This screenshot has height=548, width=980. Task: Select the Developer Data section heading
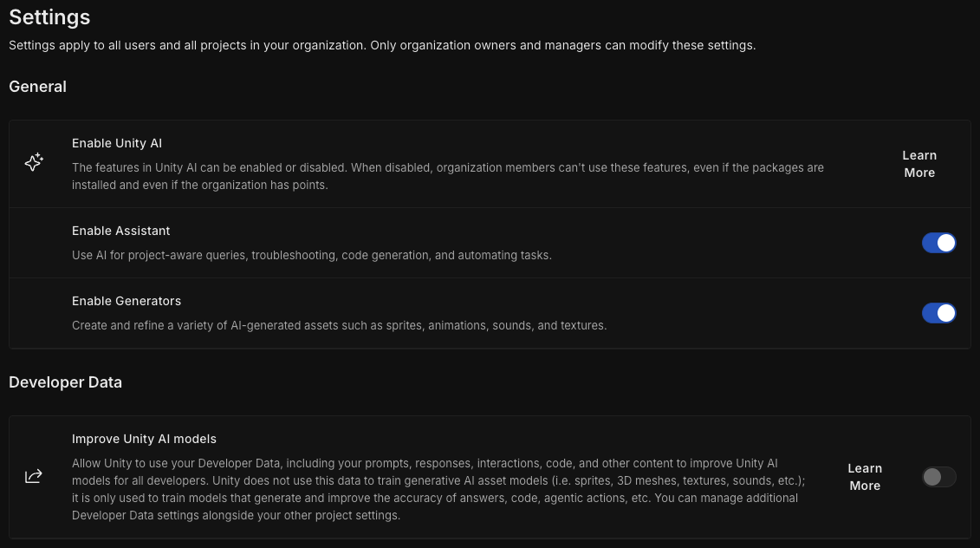pos(66,382)
